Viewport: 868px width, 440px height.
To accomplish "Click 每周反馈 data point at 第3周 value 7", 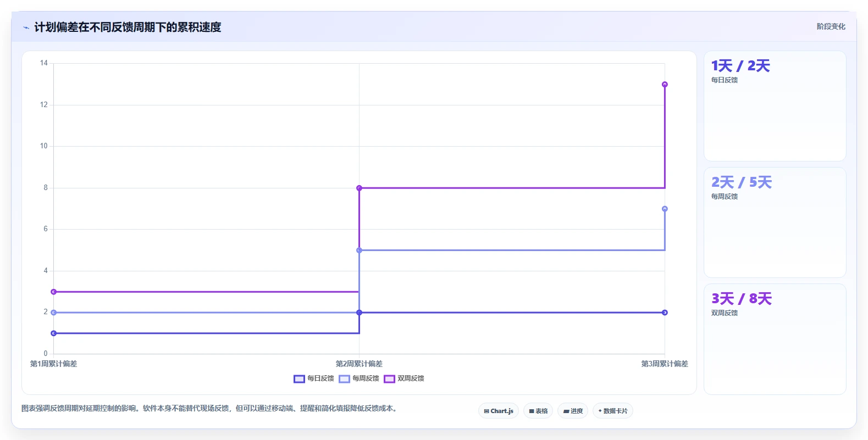I will click(x=665, y=209).
